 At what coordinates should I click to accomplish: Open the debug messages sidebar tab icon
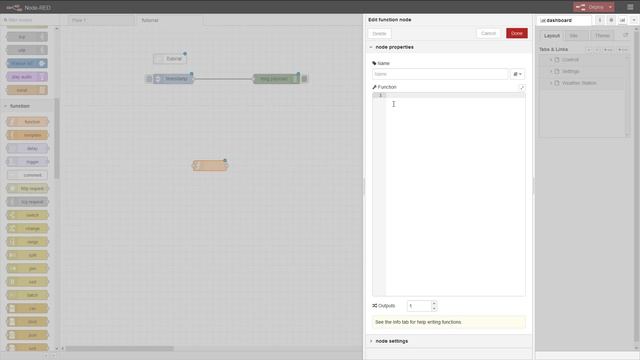(611, 20)
